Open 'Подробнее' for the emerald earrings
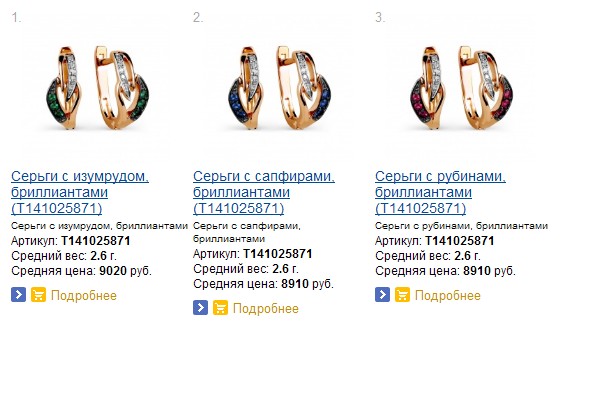Screen dimensions: 600x403 (x=84, y=295)
